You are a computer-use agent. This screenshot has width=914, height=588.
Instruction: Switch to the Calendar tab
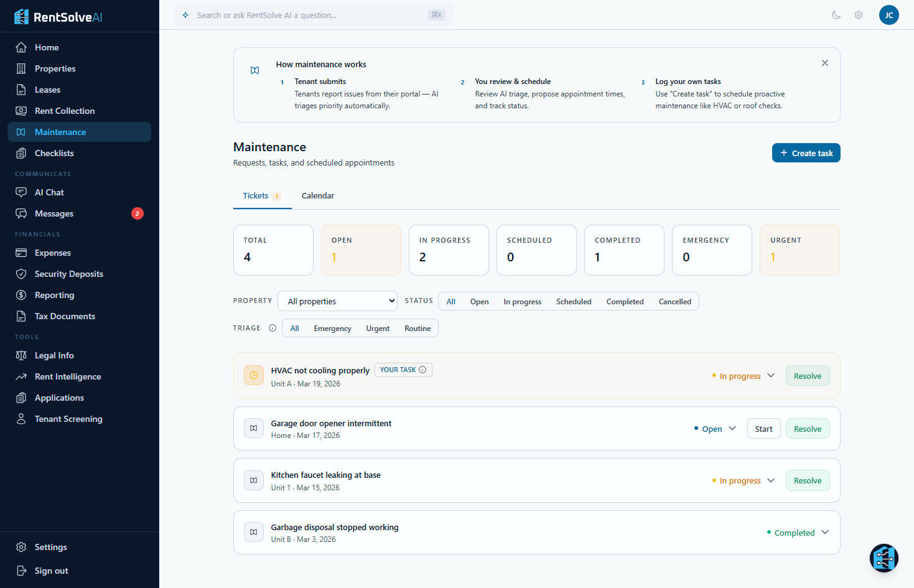click(318, 195)
